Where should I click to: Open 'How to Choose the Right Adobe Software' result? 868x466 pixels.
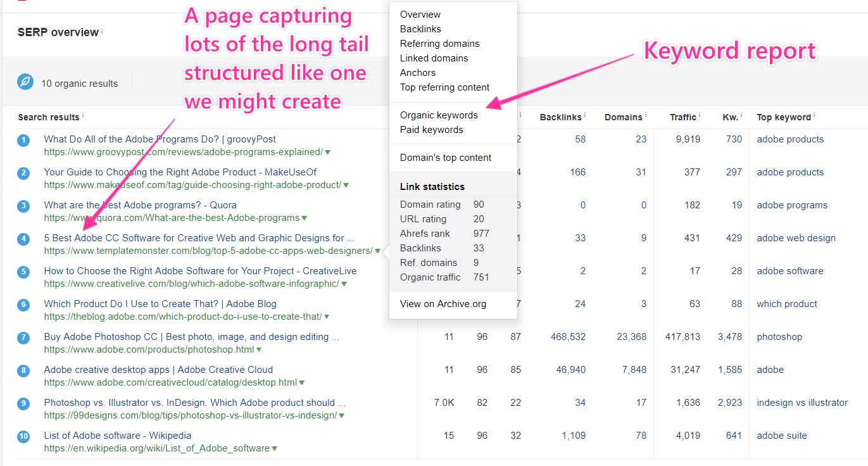[x=200, y=271]
